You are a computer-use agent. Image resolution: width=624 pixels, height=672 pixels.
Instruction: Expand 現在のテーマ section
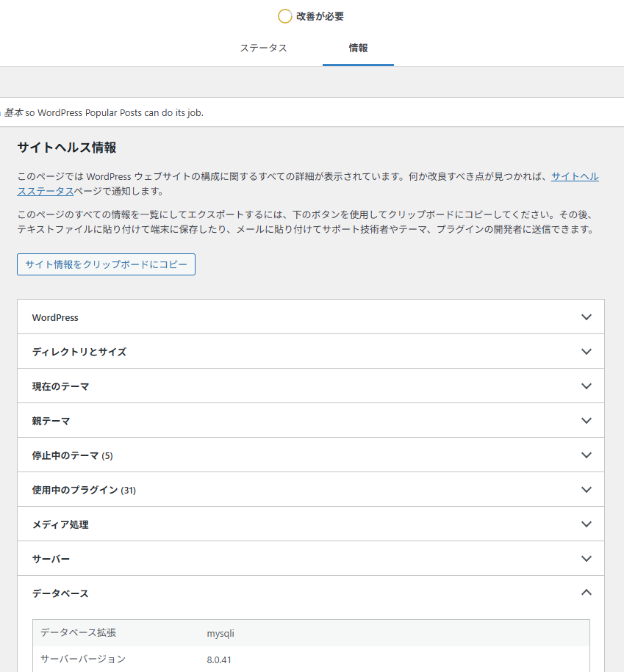(x=311, y=386)
